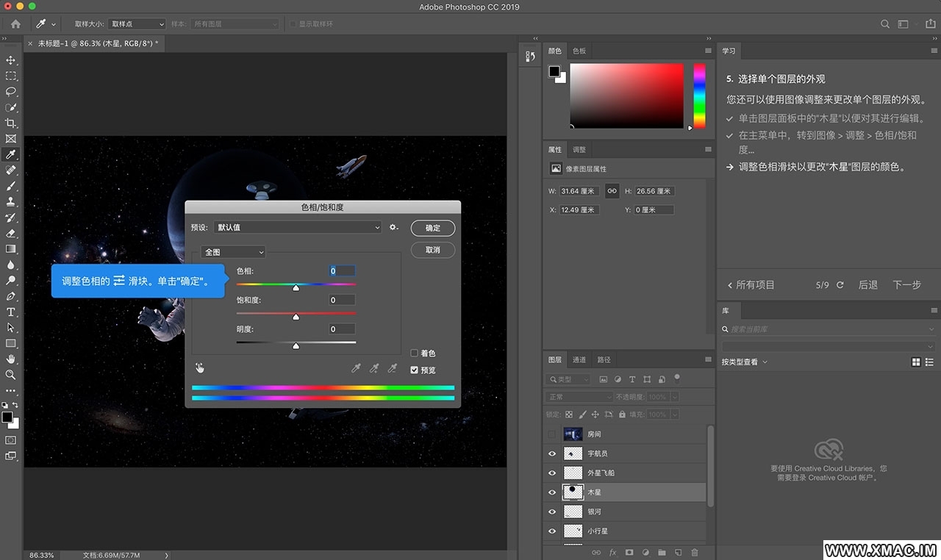Image resolution: width=941 pixels, height=560 pixels.
Task: Open the 全图 channel range dropdown
Action: point(233,252)
